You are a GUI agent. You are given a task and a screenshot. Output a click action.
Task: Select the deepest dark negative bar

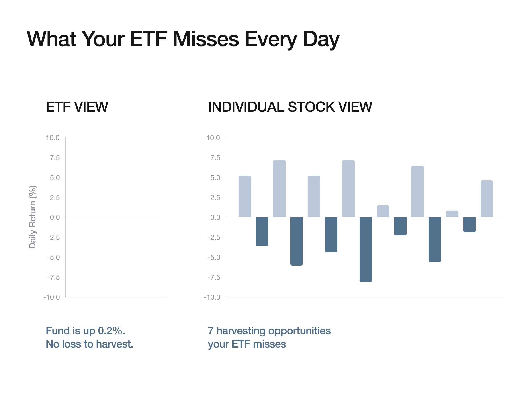pyautogui.click(x=366, y=249)
